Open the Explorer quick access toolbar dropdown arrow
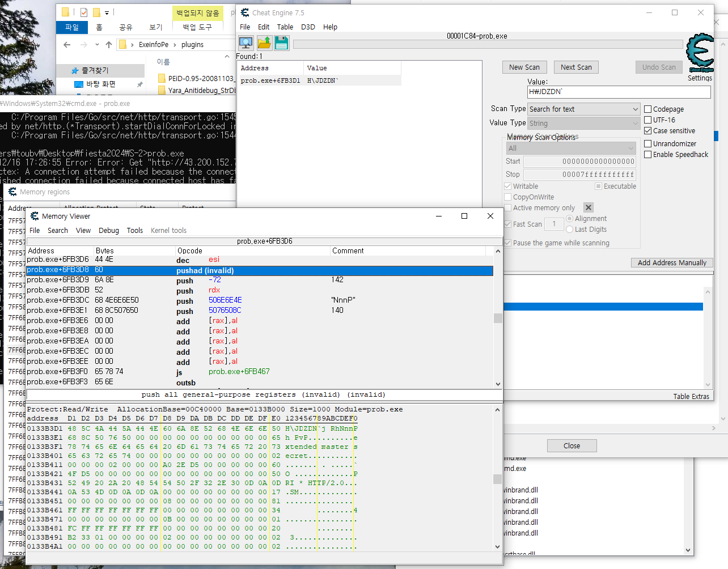 pyautogui.click(x=107, y=12)
